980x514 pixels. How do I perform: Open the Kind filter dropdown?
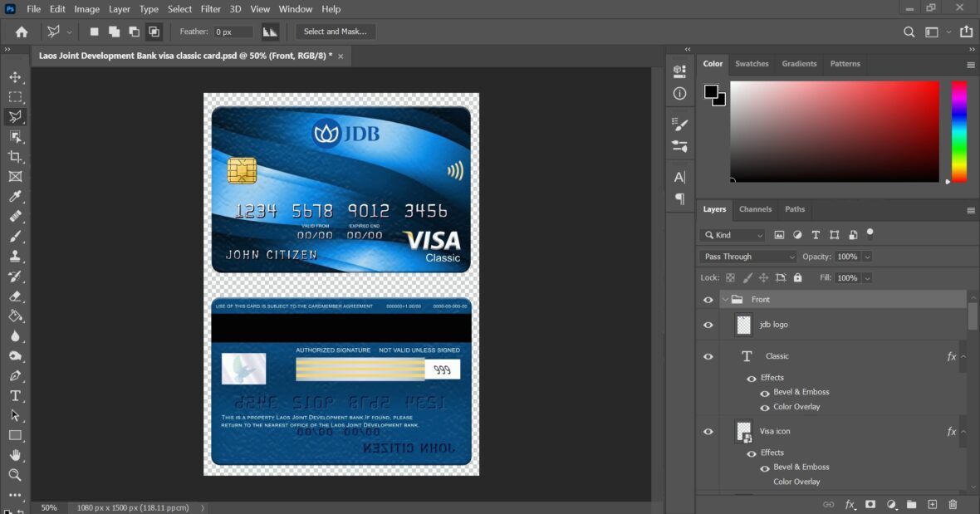click(733, 236)
